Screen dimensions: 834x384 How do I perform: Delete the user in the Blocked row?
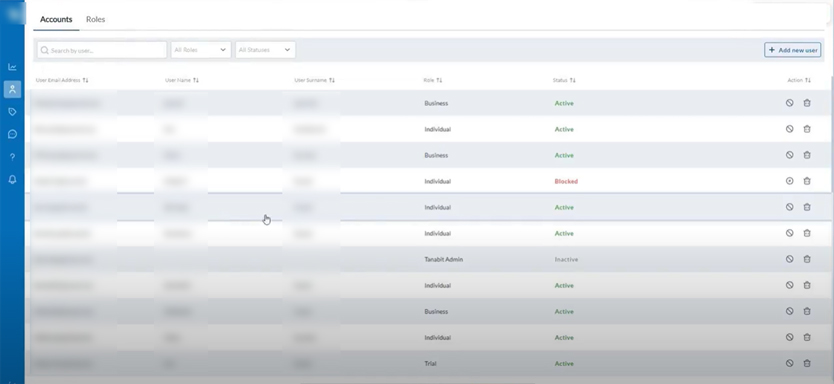click(807, 181)
